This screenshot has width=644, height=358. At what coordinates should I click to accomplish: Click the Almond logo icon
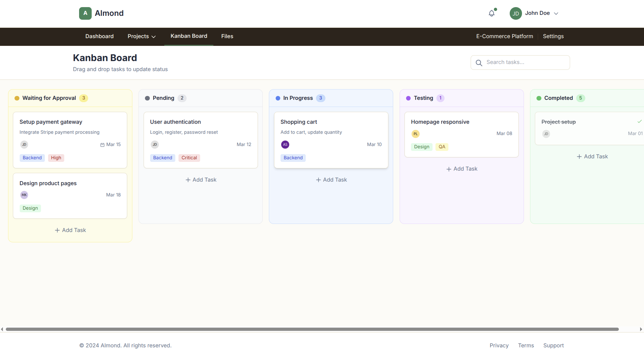point(85,13)
